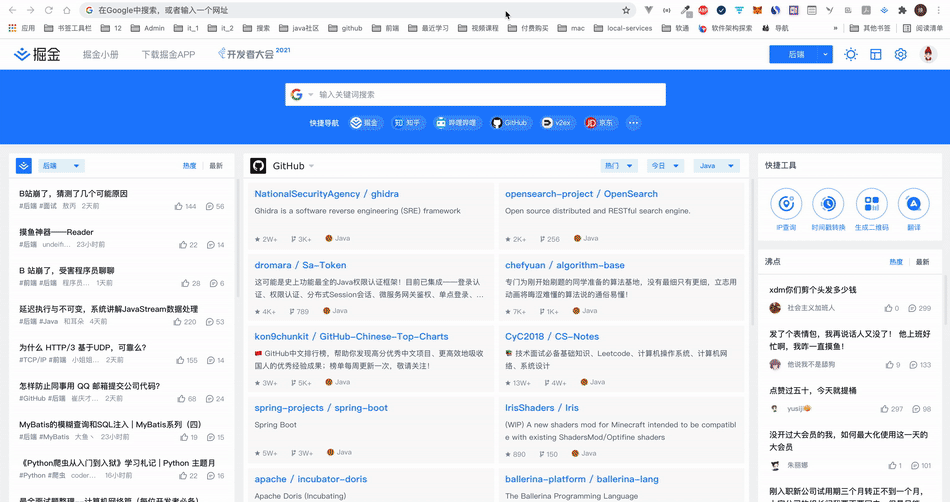Switch the left article list to 最新
This screenshot has width=950, height=502.
point(216,166)
